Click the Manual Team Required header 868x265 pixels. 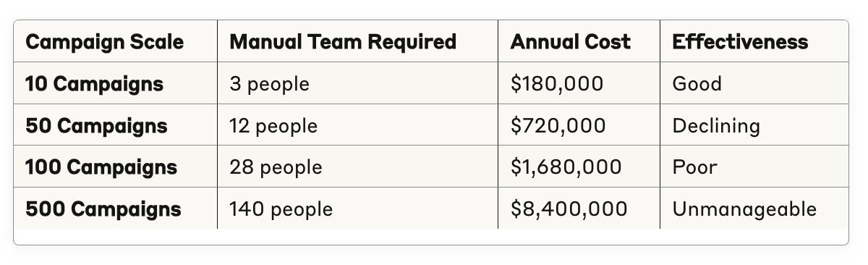[343, 42]
